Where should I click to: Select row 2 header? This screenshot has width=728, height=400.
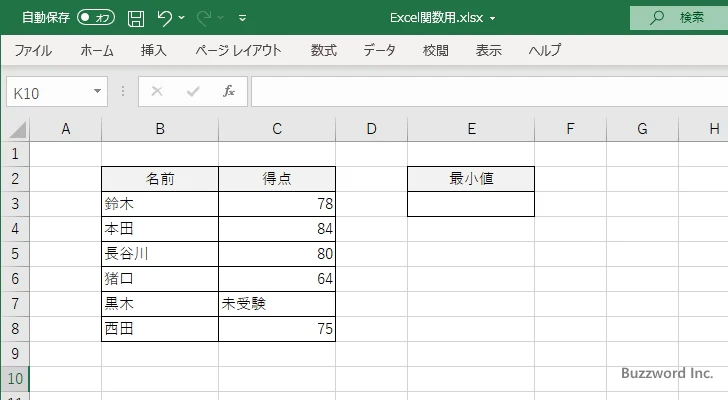(x=15, y=179)
